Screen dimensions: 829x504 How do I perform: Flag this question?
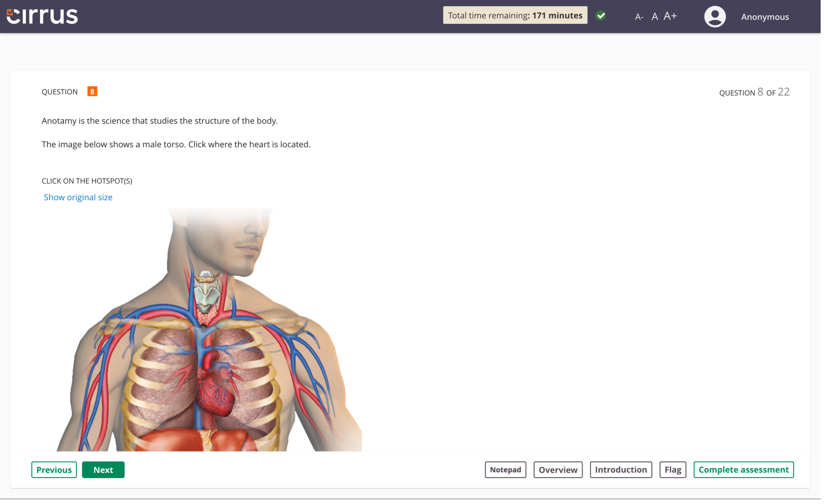[673, 470]
